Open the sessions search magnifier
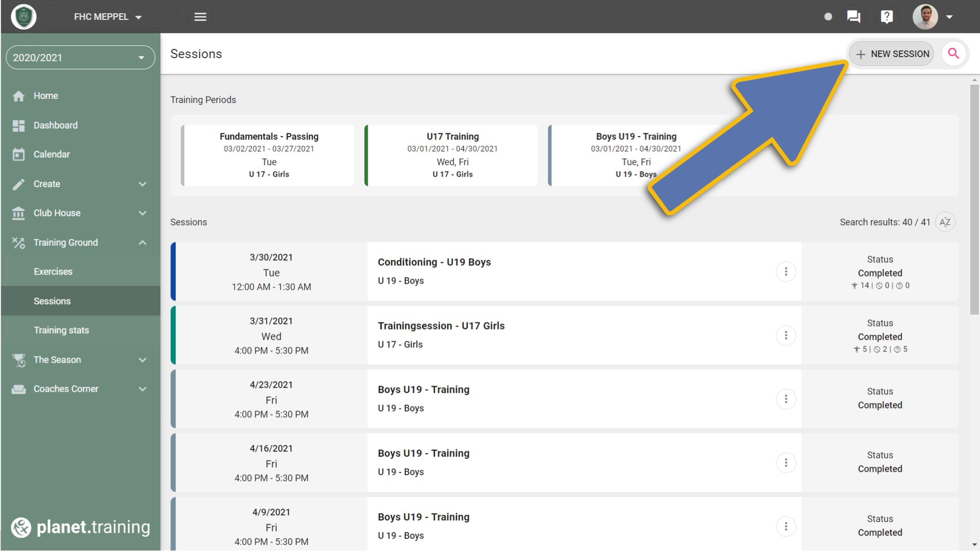980x551 pixels. click(953, 54)
